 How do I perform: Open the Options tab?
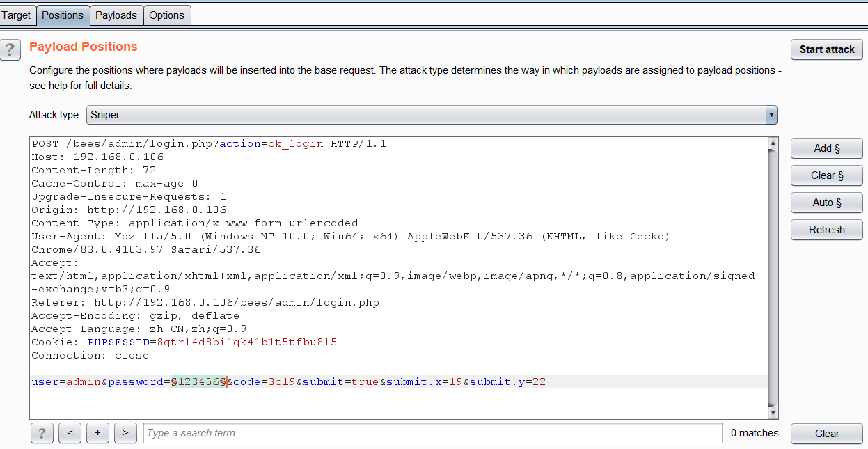pos(167,15)
